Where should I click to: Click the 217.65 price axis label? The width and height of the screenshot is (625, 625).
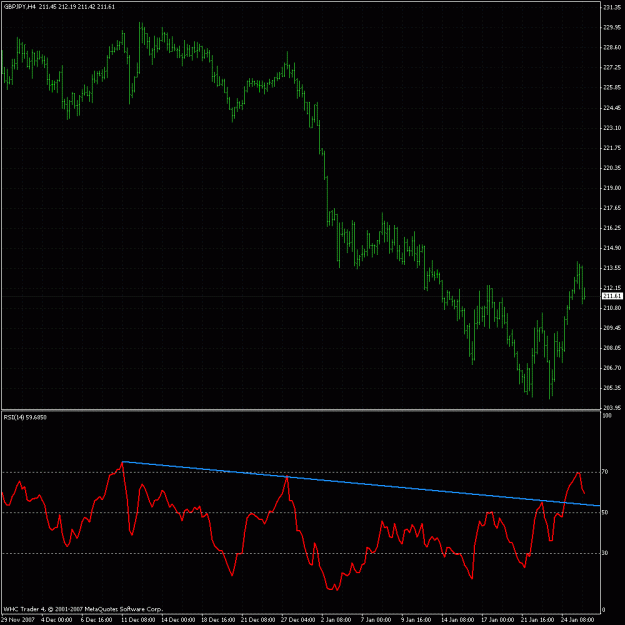pyautogui.click(x=612, y=208)
